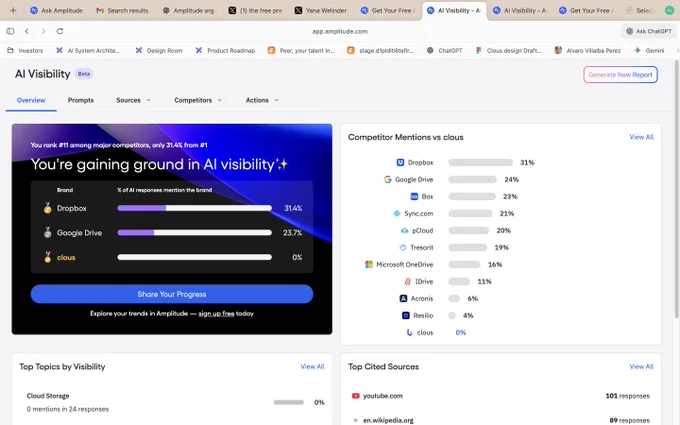Click the Microsoft OneDrive 16% bar
The height and width of the screenshot is (425, 680).
point(464,265)
